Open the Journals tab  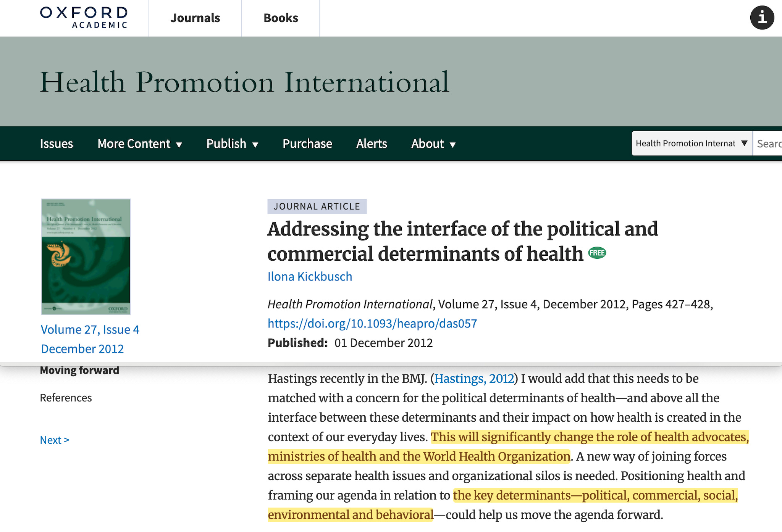click(195, 18)
